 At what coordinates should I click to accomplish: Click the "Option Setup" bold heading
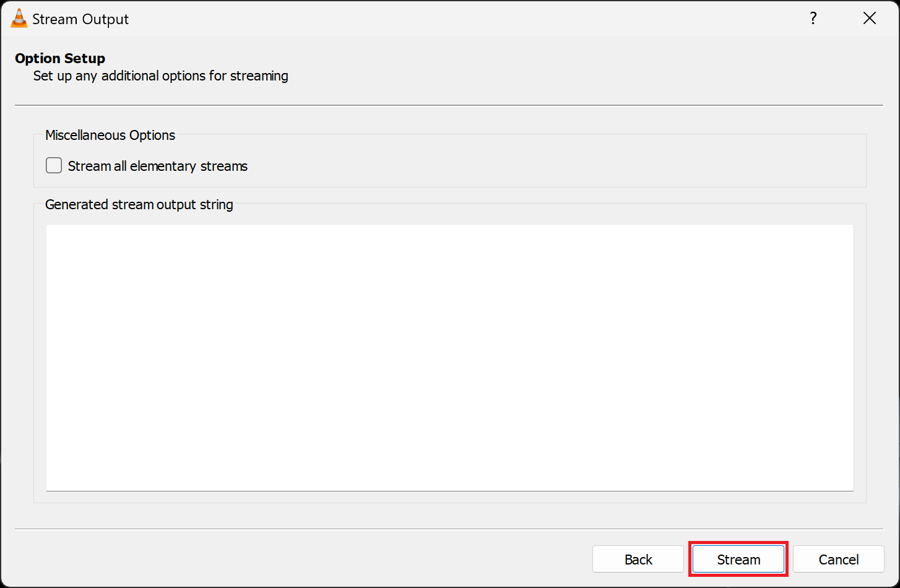point(60,58)
